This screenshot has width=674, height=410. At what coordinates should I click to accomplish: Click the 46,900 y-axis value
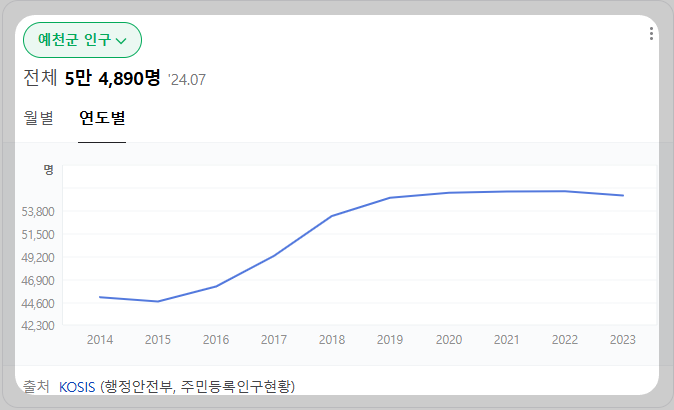[38, 281]
